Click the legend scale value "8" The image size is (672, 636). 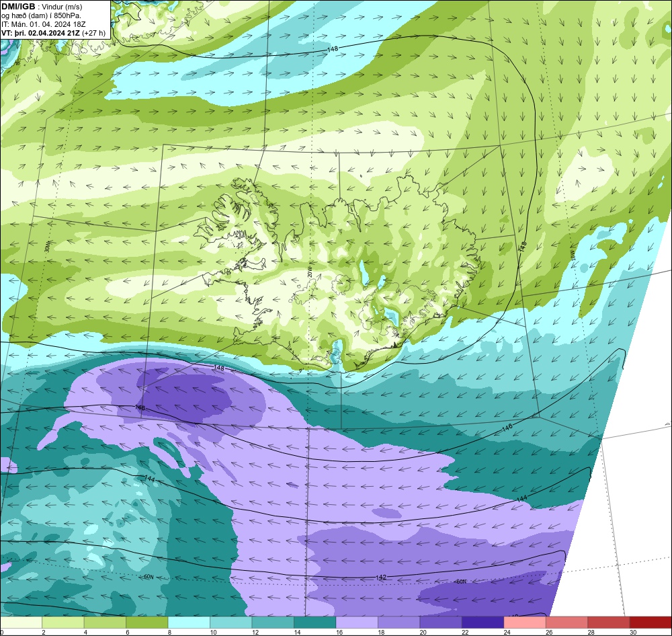click(x=170, y=632)
